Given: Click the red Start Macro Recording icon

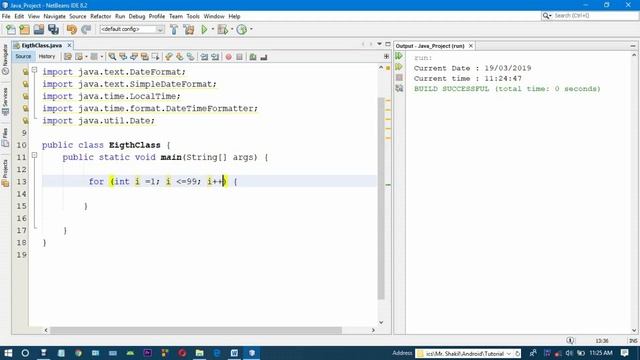Looking at the screenshot, I should pos(229,57).
